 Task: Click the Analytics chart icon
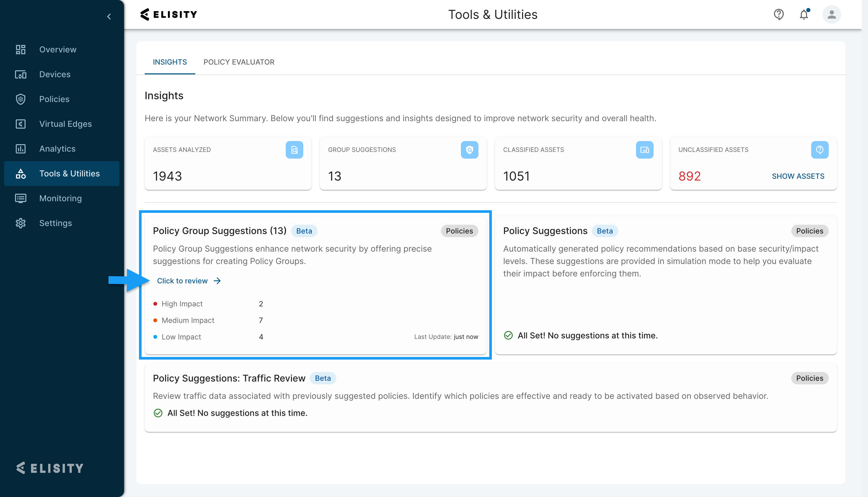tap(20, 149)
